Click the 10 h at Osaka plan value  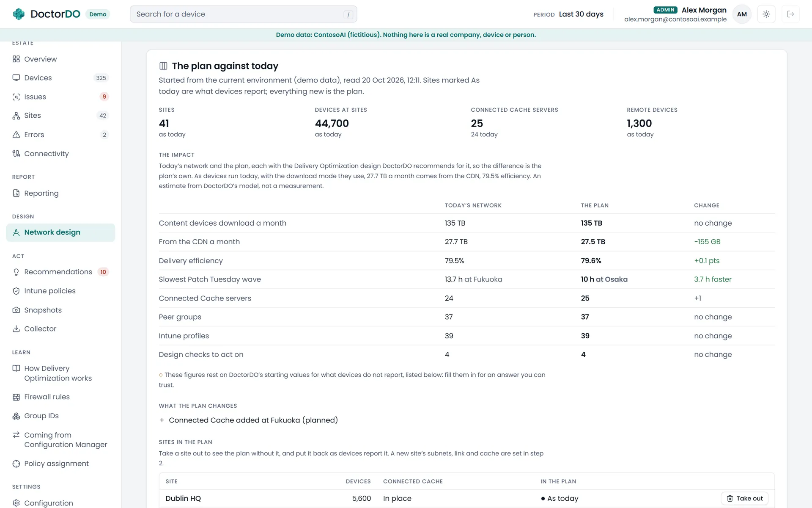[604, 279]
